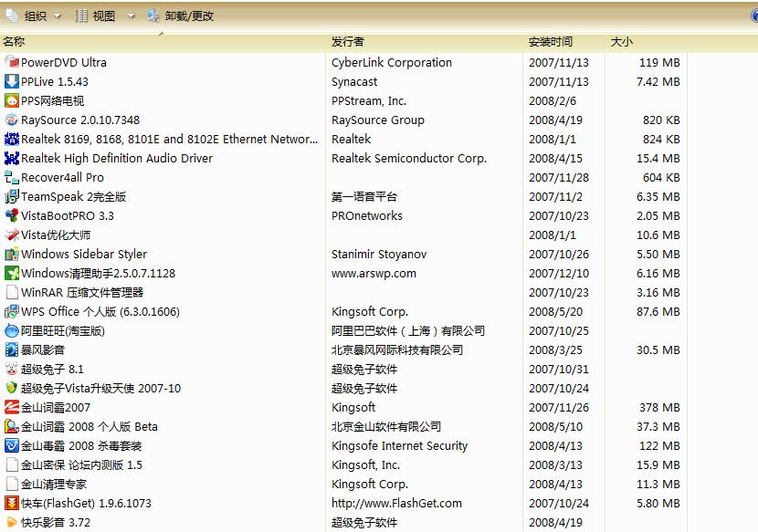
Task: Select RaySource 2.0.10.7348 entry
Action: (80, 120)
